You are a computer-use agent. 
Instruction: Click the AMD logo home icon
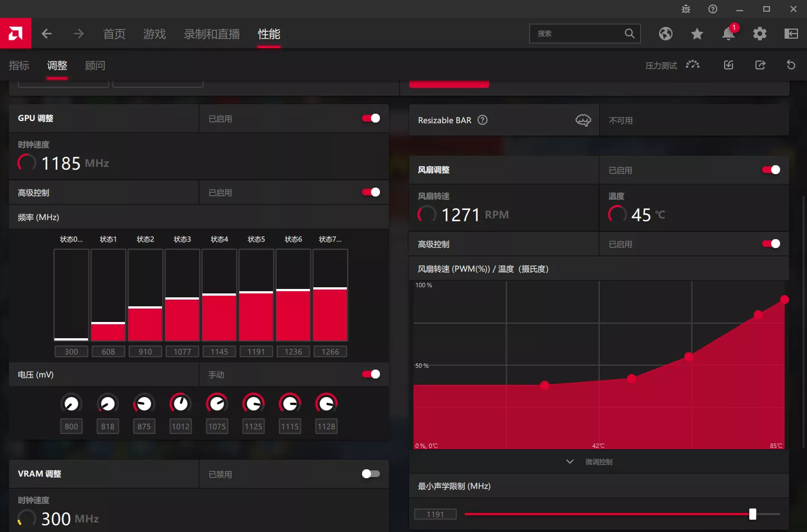(x=16, y=34)
